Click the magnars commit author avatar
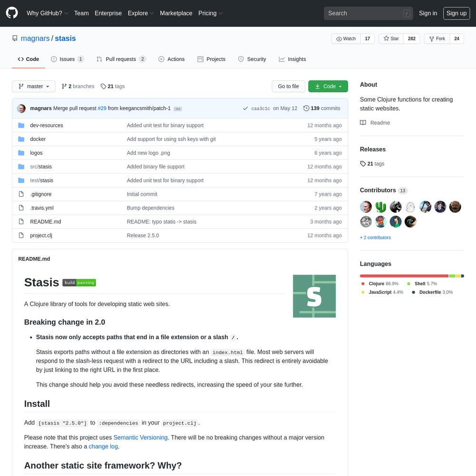The image size is (476, 476). coord(21,109)
